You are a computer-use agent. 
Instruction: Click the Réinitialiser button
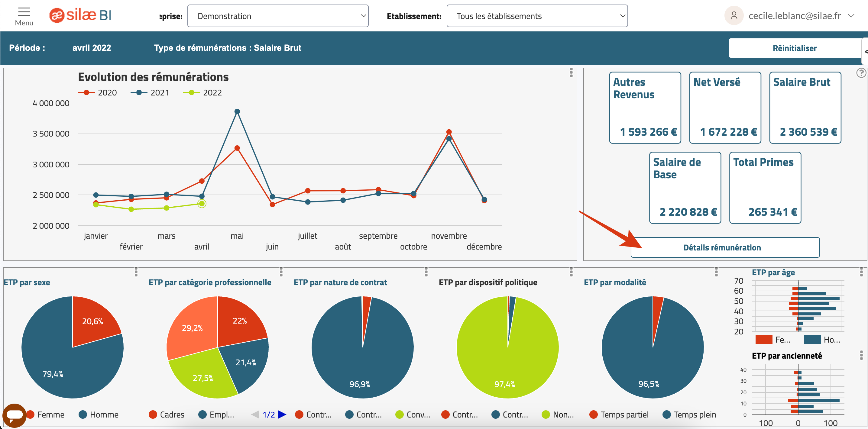tap(795, 48)
